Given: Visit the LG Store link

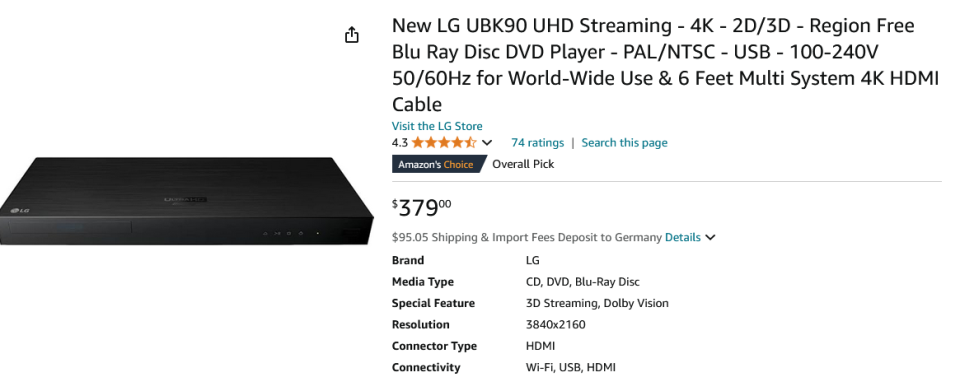Looking at the screenshot, I should coord(437,126).
